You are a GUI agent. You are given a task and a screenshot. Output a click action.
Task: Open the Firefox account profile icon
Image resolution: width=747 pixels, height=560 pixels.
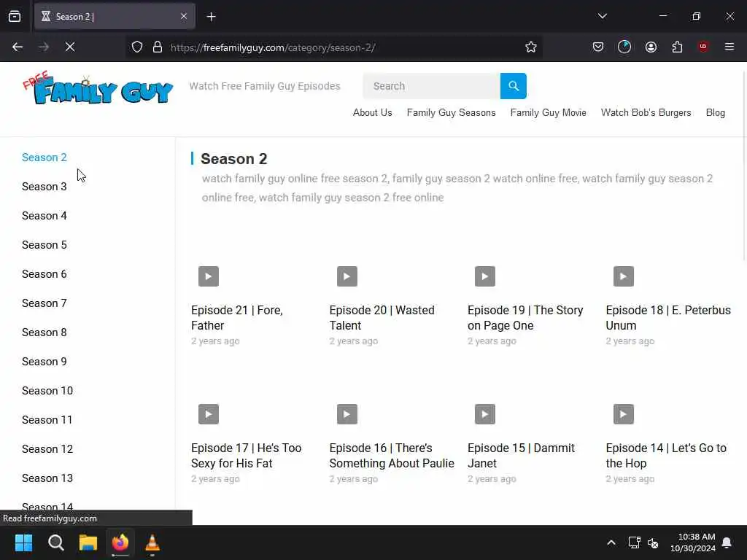coord(651,47)
